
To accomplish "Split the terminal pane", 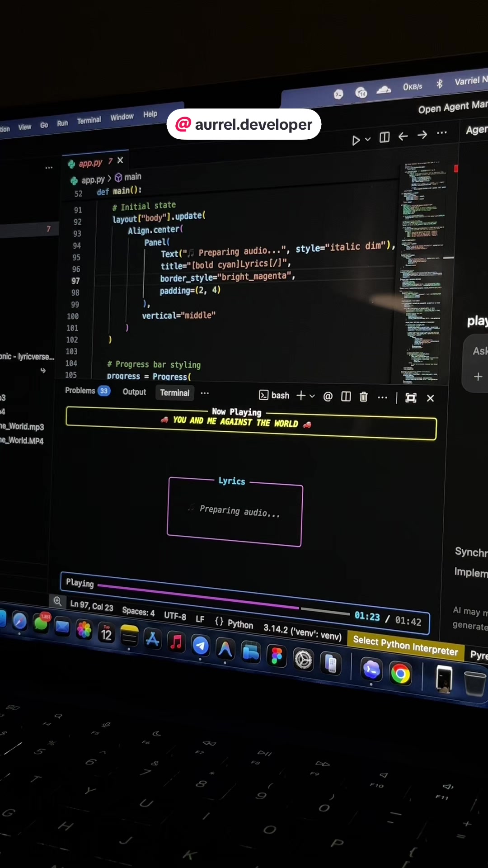I will (346, 397).
